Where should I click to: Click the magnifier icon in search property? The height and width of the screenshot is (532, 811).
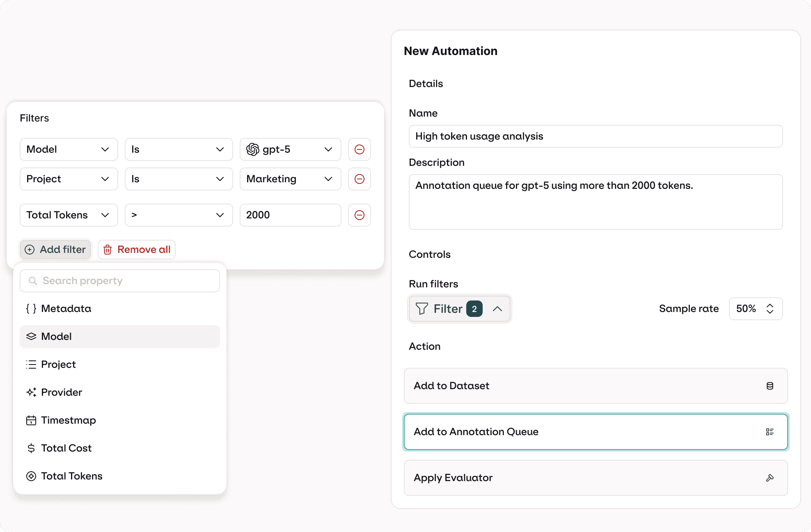pyautogui.click(x=32, y=281)
